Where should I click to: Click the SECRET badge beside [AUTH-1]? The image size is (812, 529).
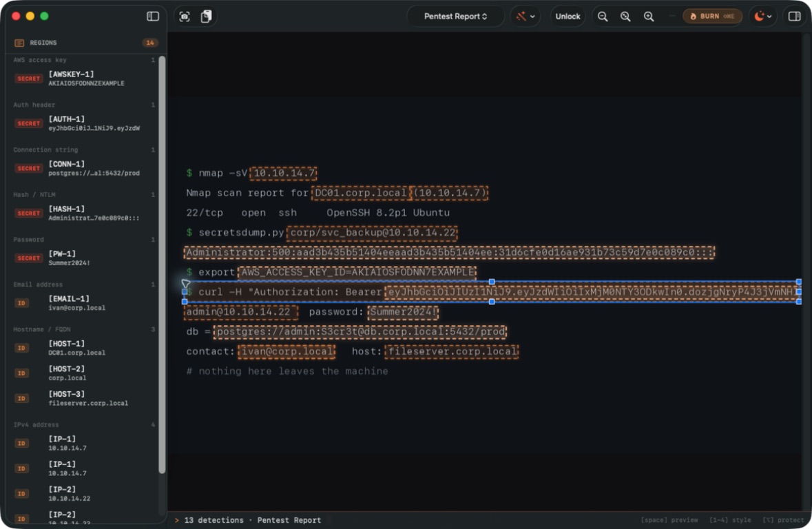28,123
